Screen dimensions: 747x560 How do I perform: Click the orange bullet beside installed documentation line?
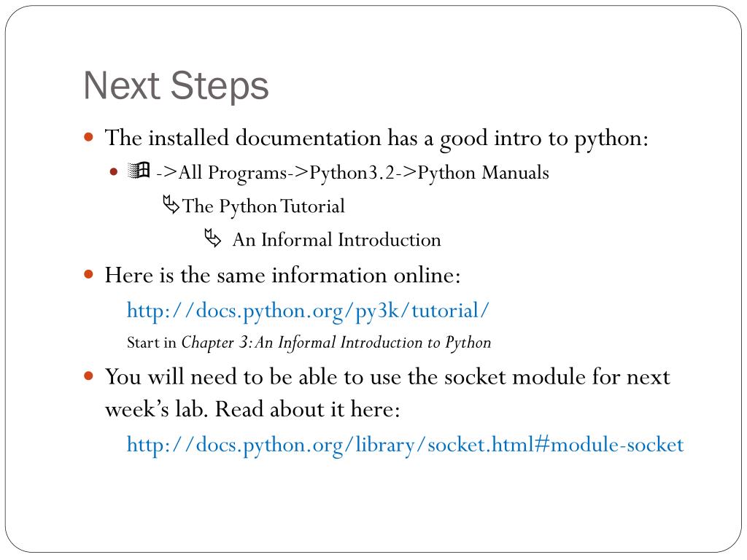88,138
